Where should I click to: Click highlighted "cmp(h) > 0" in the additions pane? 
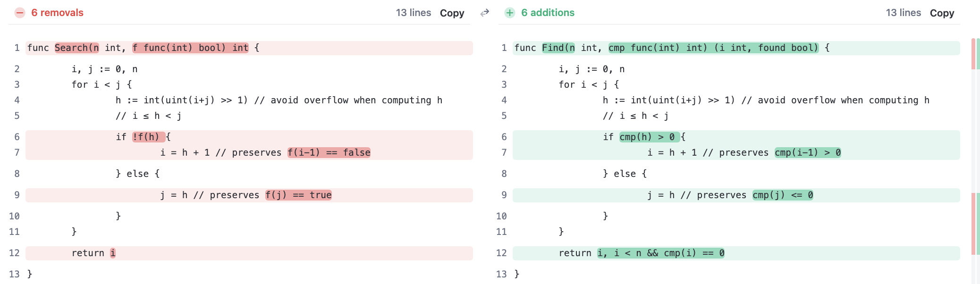649,137
